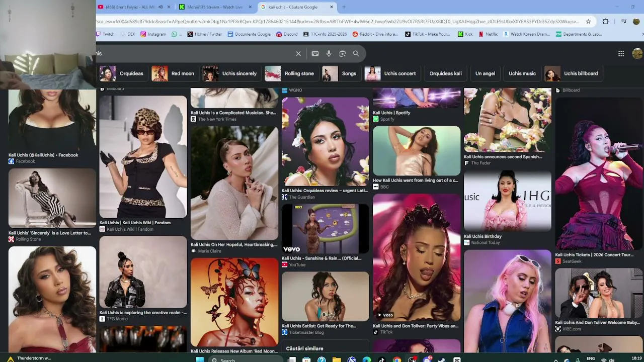
Task: Open the Watch Korean Drama bookmark
Action: (527, 34)
